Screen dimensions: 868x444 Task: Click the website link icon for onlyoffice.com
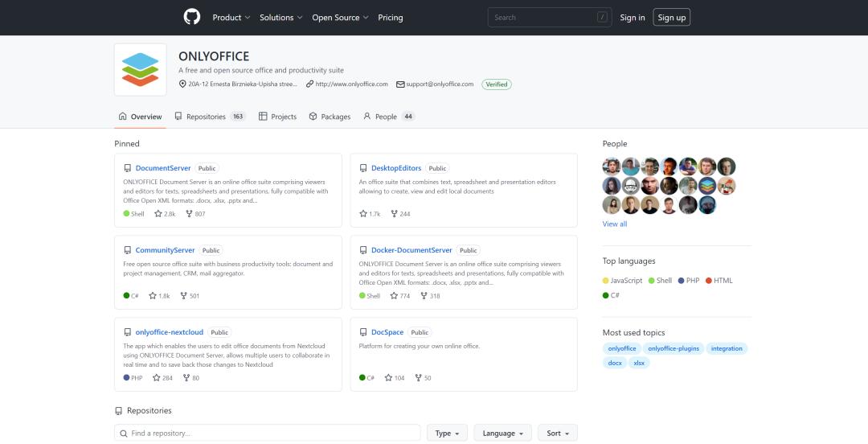[309, 84]
